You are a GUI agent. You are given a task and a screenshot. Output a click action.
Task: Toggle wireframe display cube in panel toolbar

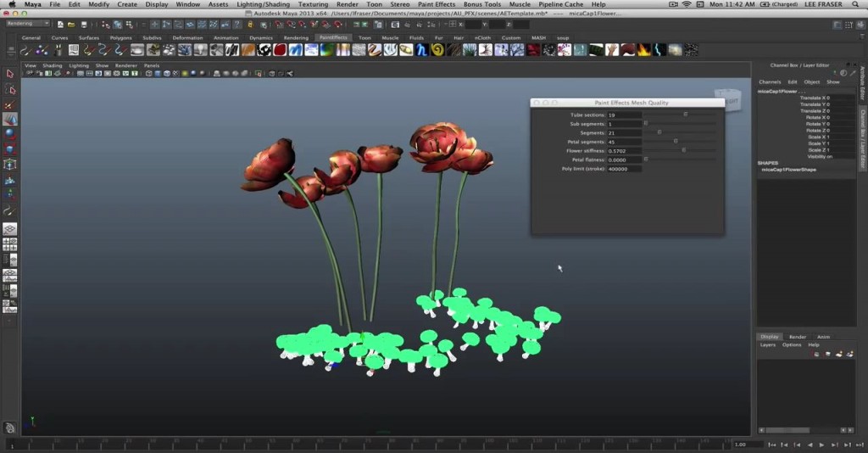point(149,73)
